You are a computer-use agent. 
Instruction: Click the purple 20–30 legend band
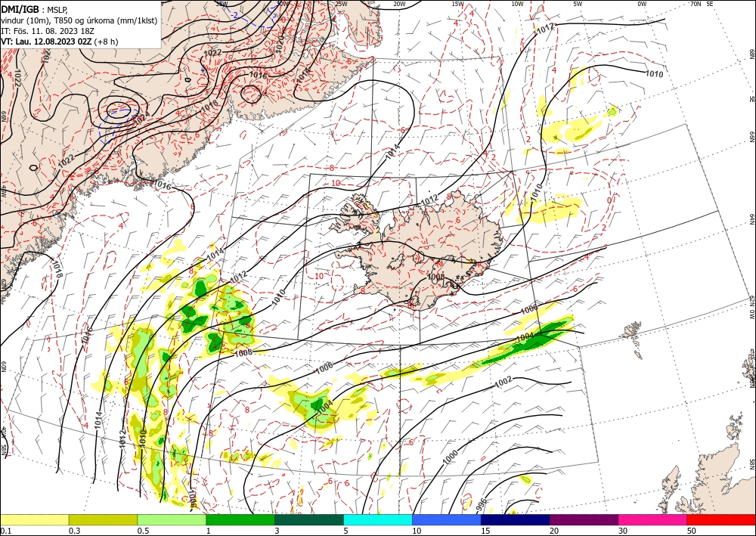584,519
